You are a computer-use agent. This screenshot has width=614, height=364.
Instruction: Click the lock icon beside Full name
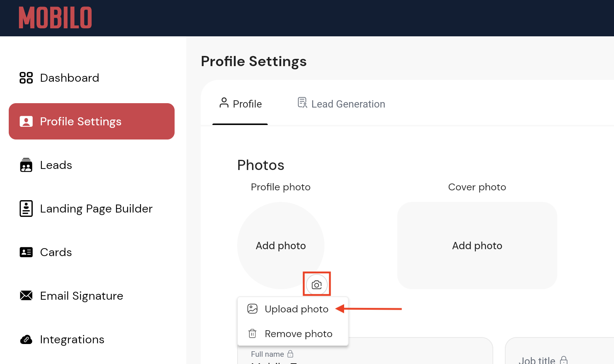tap(290, 354)
